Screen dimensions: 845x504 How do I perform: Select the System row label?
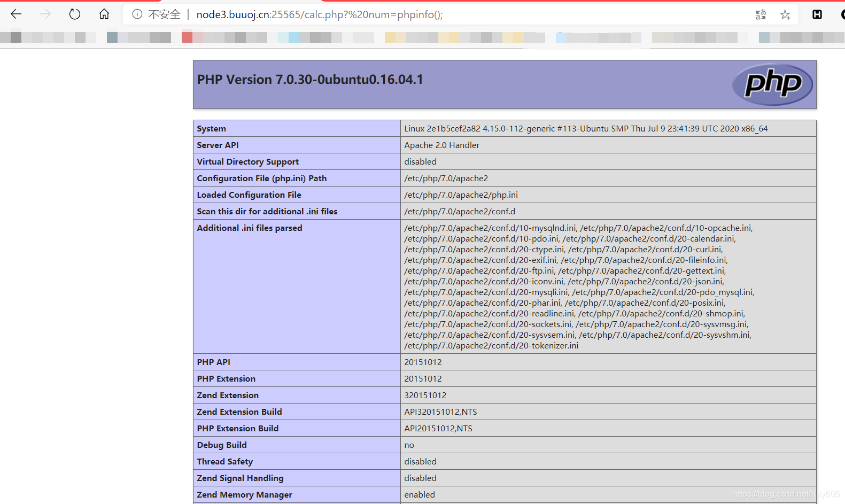pyautogui.click(x=211, y=129)
